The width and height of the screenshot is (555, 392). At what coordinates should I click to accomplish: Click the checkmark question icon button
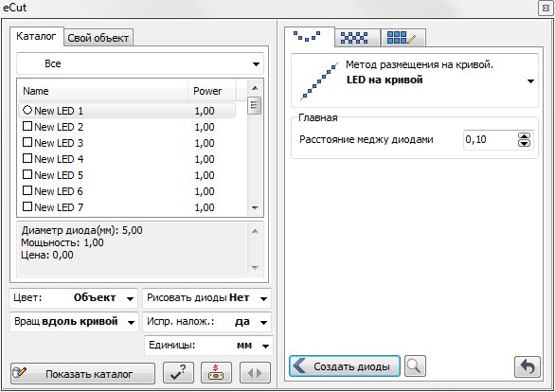click(x=178, y=372)
